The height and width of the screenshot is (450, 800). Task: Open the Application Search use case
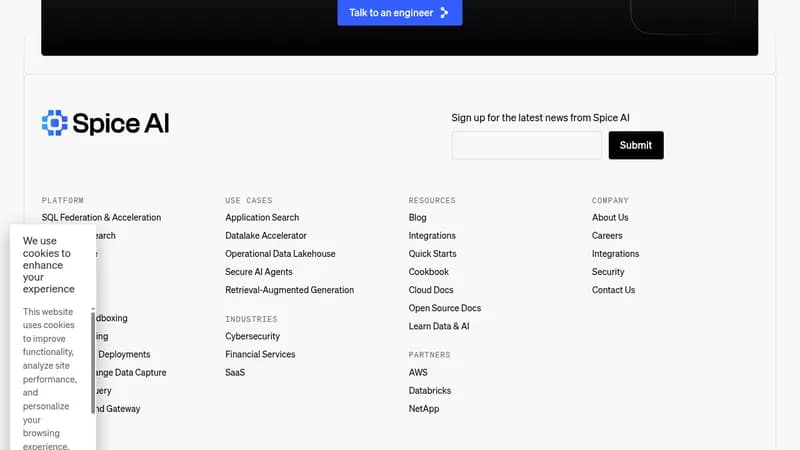coord(262,217)
